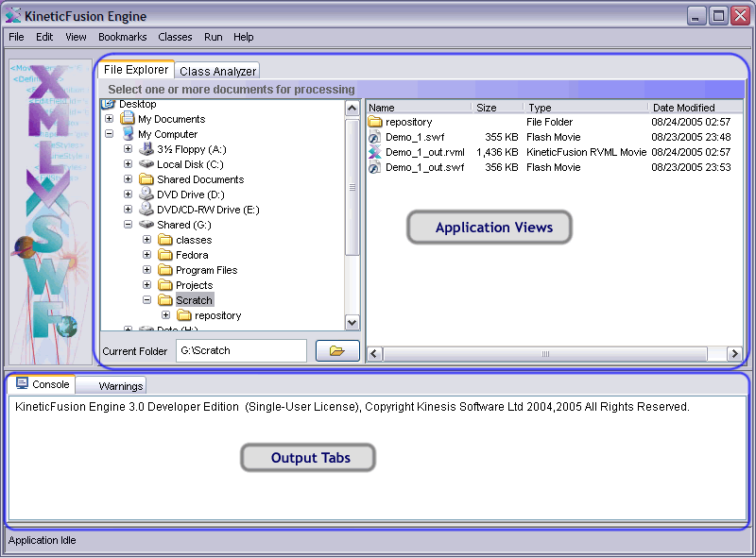Click the folder tree scroll down arrow
Image resolution: width=756 pixels, height=558 pixels.
tap(352, 322)
